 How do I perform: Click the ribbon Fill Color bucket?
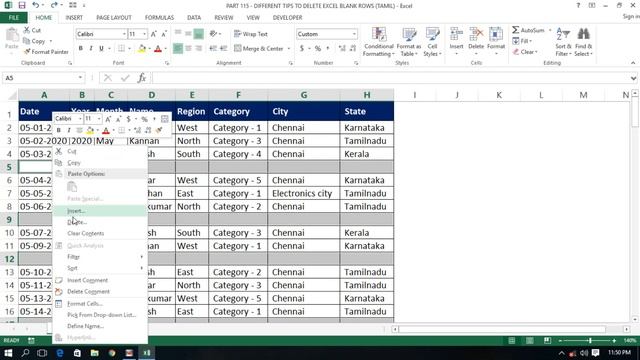pos(142,49)
